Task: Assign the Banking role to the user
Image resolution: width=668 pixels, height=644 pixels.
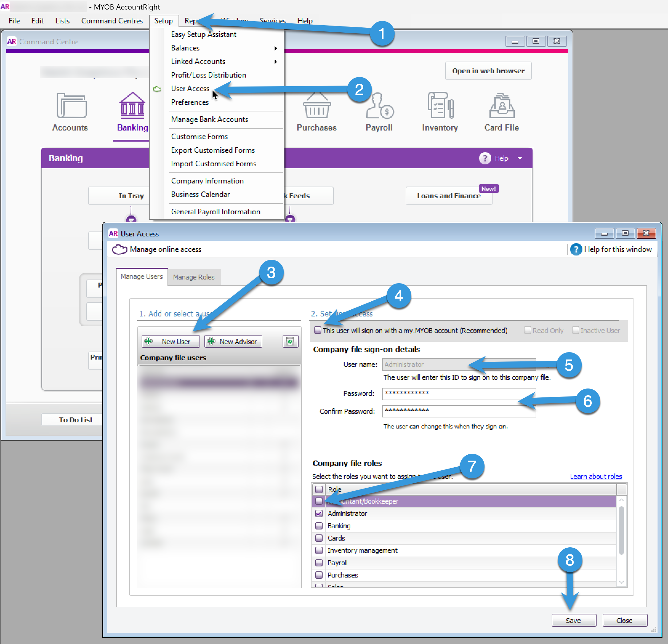Action: 319,526
